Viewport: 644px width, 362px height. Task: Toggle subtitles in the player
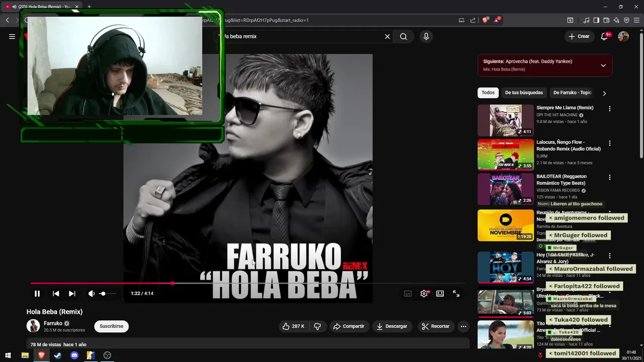coord(408,294)
